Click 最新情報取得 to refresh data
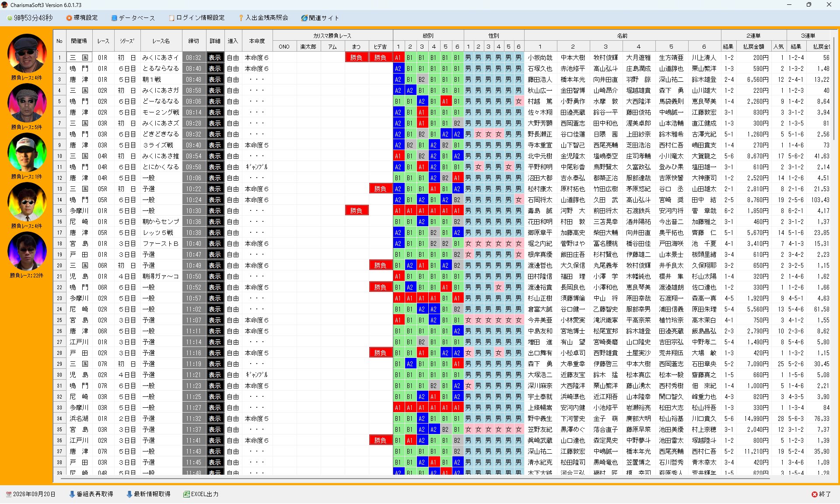The image size is (840, 504). pos(148,494)
